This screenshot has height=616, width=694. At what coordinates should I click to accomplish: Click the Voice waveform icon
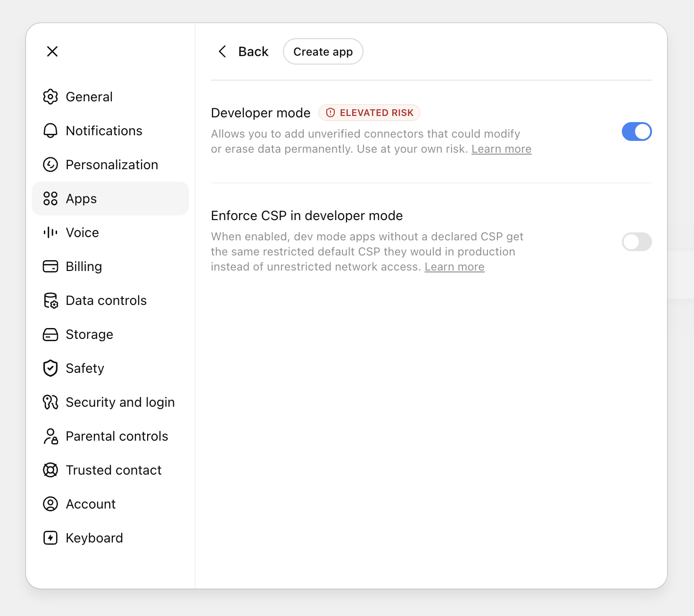[50, 232]
